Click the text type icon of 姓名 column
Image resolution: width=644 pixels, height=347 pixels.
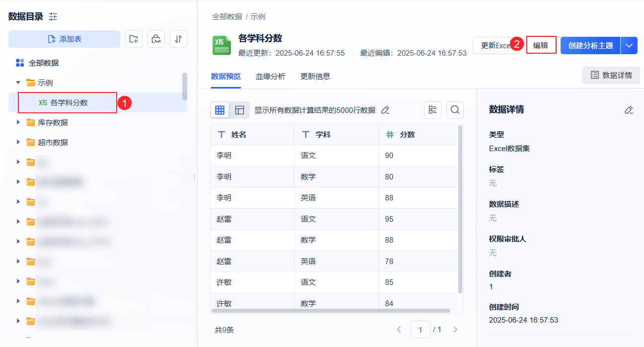pyautogui.click(x=221, y=135)
